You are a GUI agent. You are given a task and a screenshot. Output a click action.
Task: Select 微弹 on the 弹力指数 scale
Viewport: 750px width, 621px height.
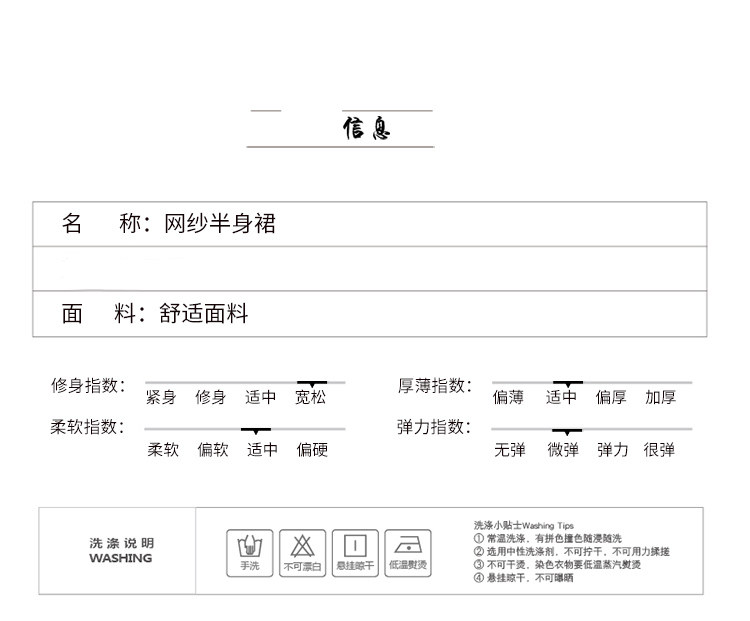pos(562,450)
